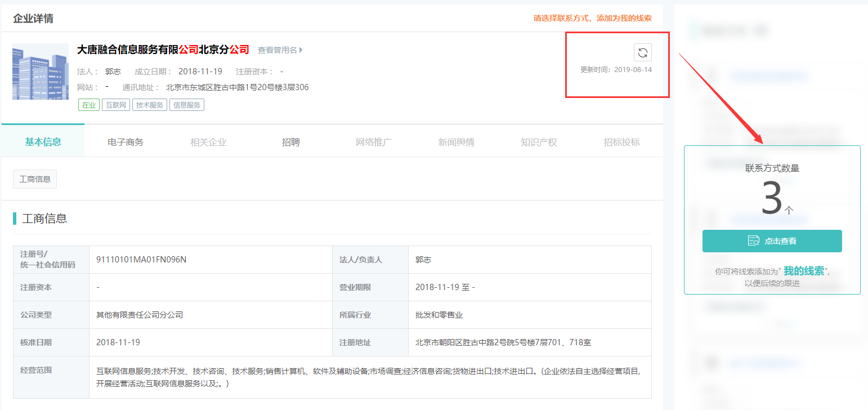Click the orange 请选择联系方式 prompt
This screenshot has width=868, height=410.
(x=593, y=18)
